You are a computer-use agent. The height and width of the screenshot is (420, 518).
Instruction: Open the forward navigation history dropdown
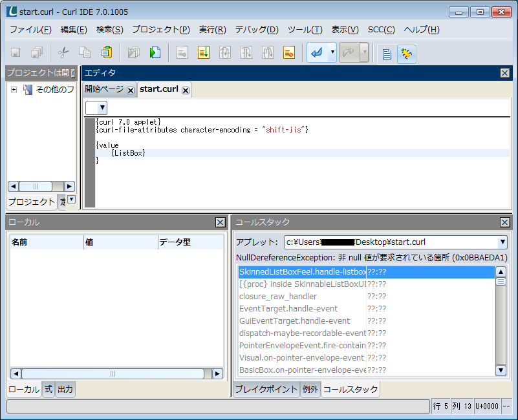(x=364, y=52)
